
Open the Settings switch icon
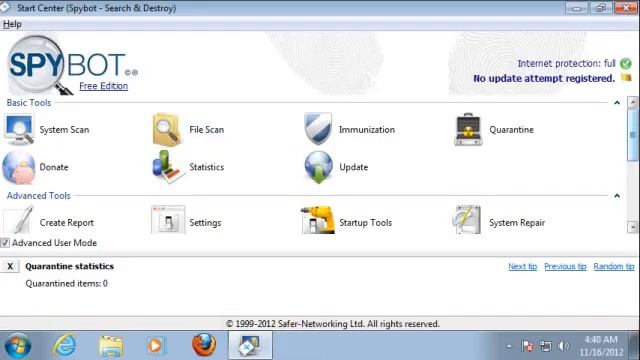coord(168,220)
